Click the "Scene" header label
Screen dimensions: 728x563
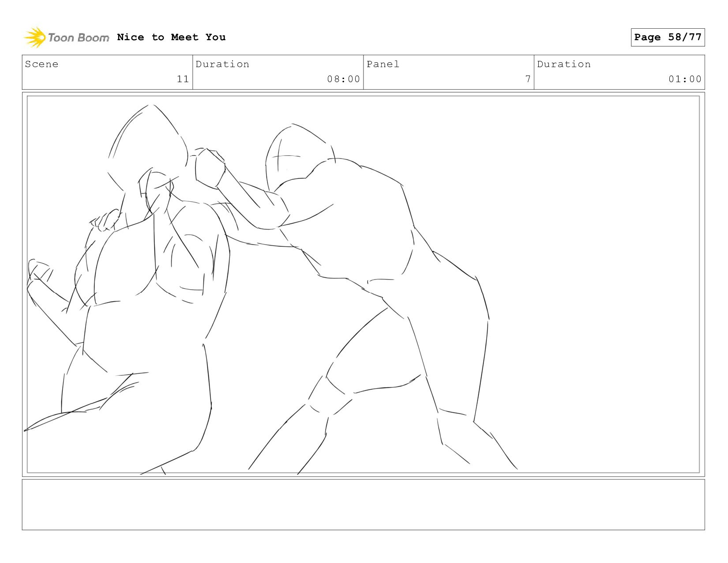[41, 64]
